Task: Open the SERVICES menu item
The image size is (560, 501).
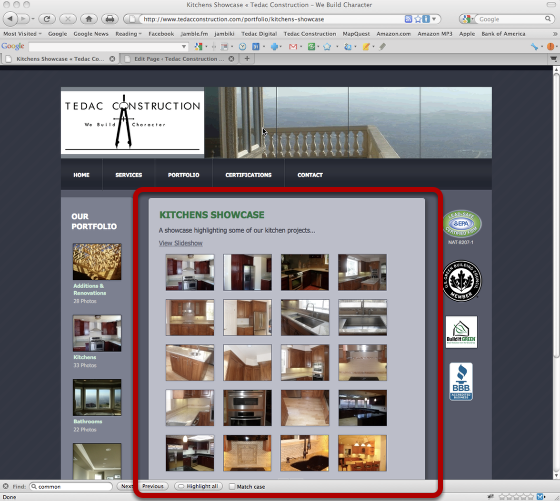Action: coord(129,175)
